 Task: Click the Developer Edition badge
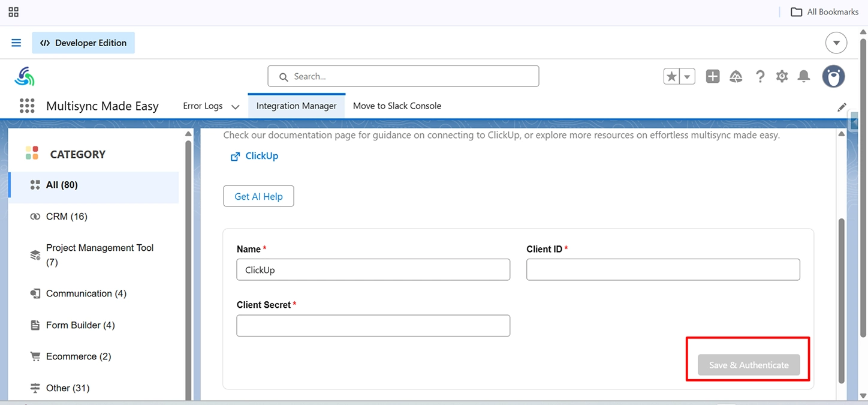(x=83, y=43)
